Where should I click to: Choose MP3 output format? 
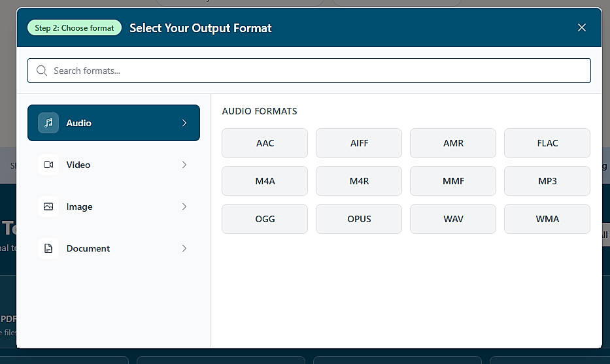pos(547,181)
